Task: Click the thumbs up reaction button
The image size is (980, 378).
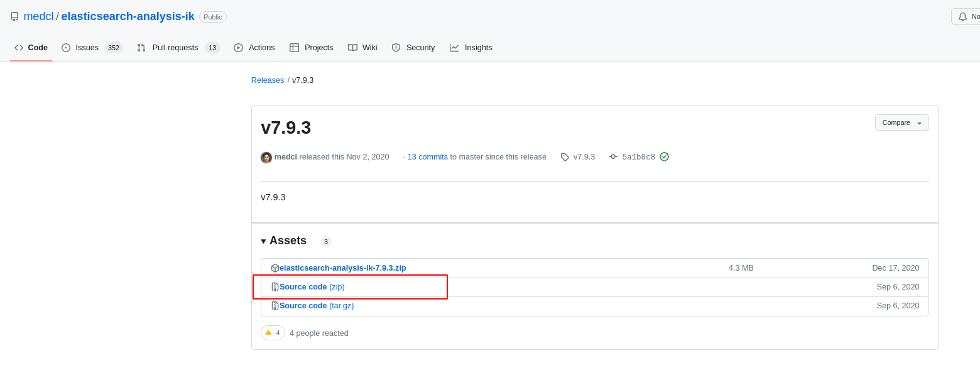Action: point(273,333)
